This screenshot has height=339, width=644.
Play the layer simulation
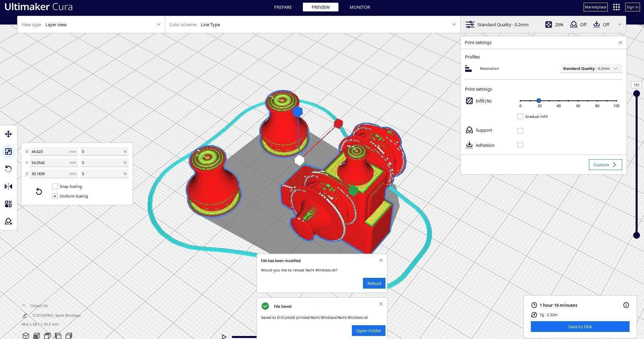click(x=224, y=337)
